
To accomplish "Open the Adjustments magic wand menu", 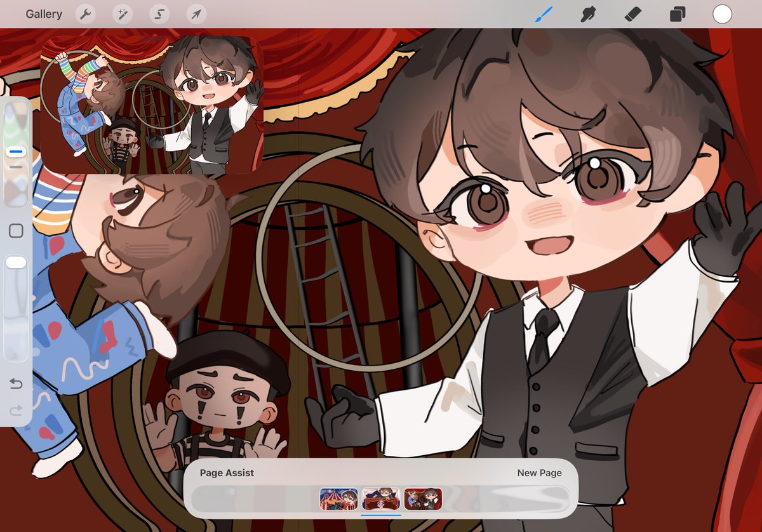I will [x=122, y=14].
